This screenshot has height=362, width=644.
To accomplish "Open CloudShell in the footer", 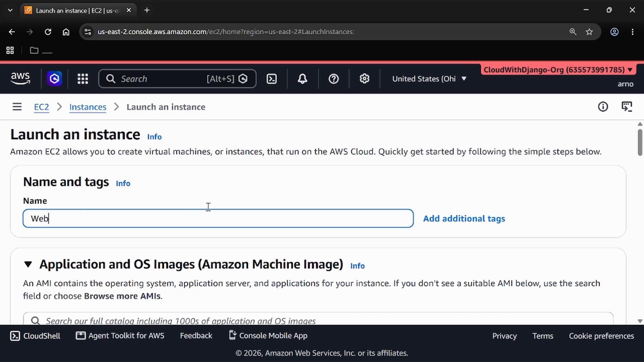I will click(x=35, y=336).
